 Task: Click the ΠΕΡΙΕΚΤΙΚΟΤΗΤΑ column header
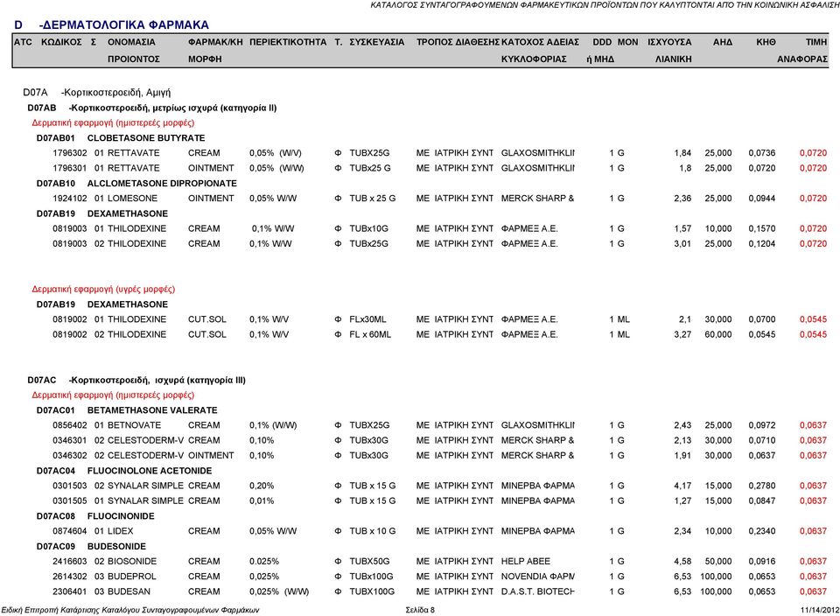(288, 42)
